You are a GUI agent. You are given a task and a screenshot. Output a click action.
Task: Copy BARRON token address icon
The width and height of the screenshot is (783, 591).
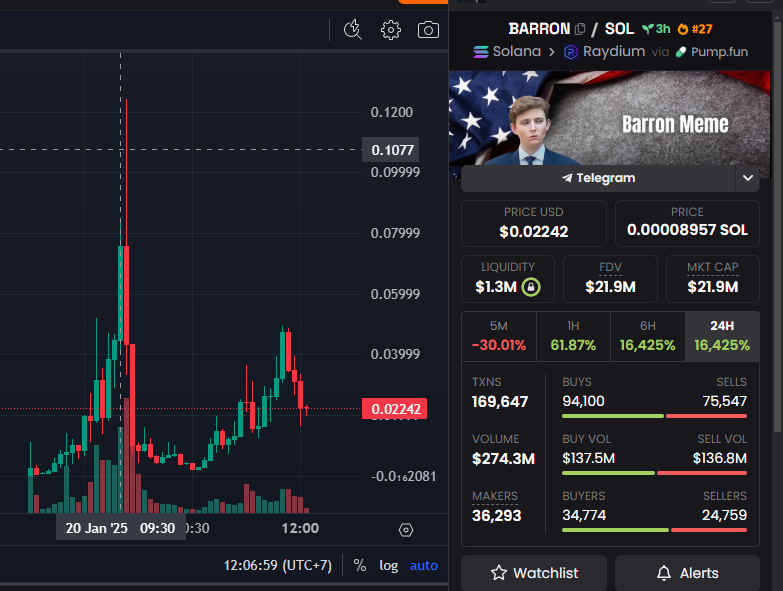(580, 29)
